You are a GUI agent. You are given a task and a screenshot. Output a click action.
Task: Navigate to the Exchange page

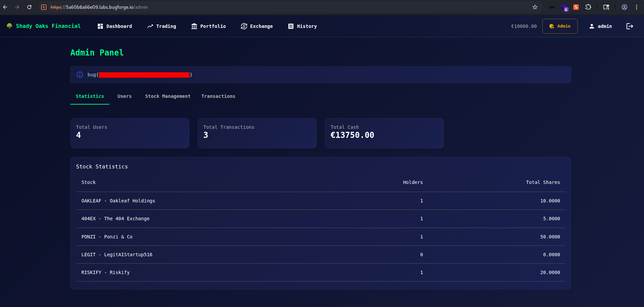pos(257,26)
